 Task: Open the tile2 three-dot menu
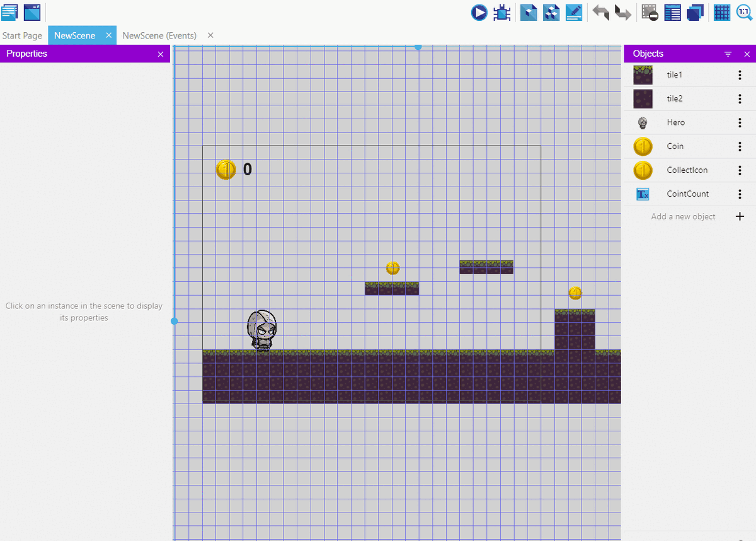[x=740, y=99]
